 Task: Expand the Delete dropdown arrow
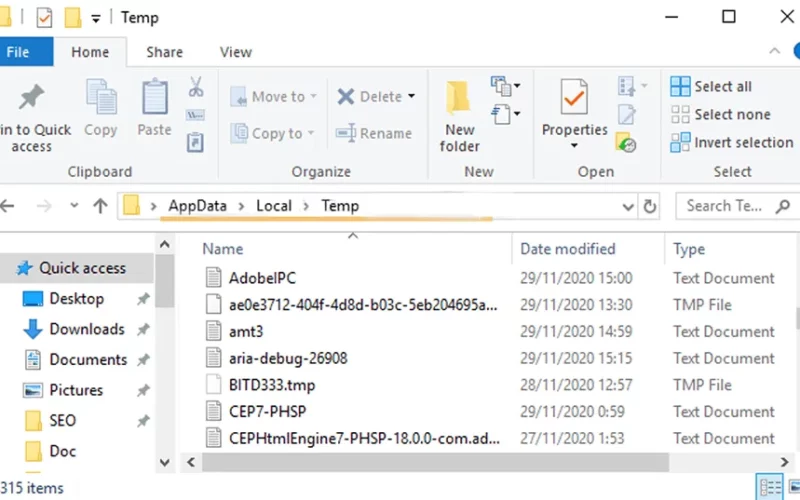(412, 96)
